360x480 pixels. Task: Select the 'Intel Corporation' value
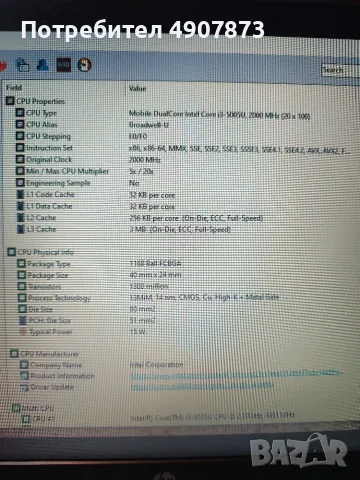click(156, 365)
